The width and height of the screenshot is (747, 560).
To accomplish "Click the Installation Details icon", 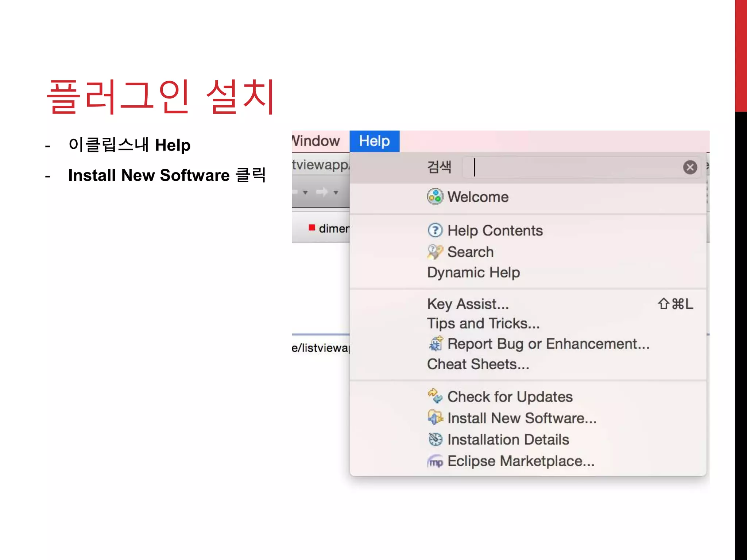I will tap(435, 439).
